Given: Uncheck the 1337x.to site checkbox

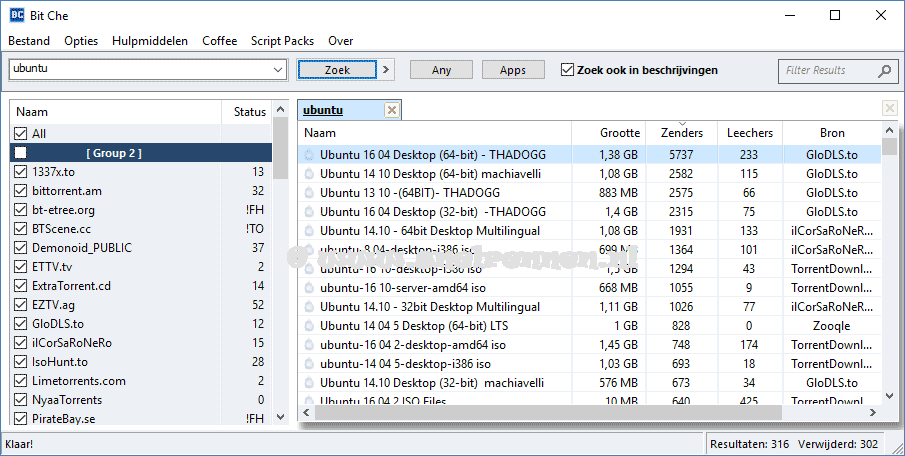Looking at the screenshot, I should tap(21, 171).
